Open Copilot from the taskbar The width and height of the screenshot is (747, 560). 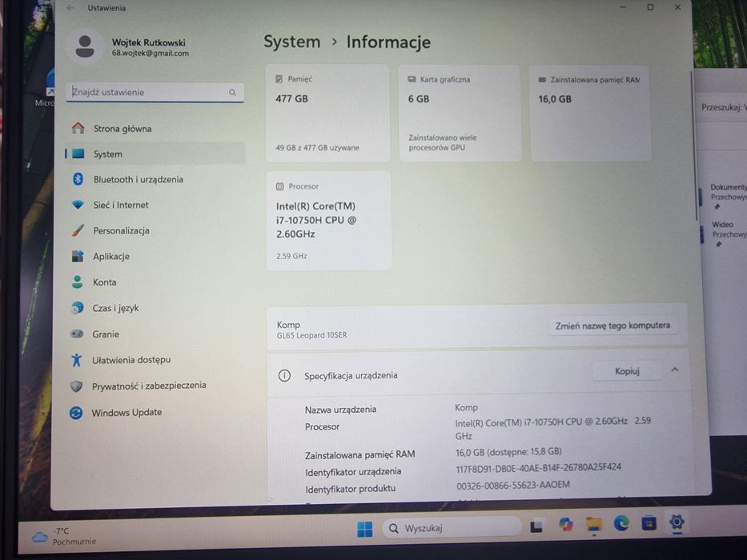coord(565,524)
